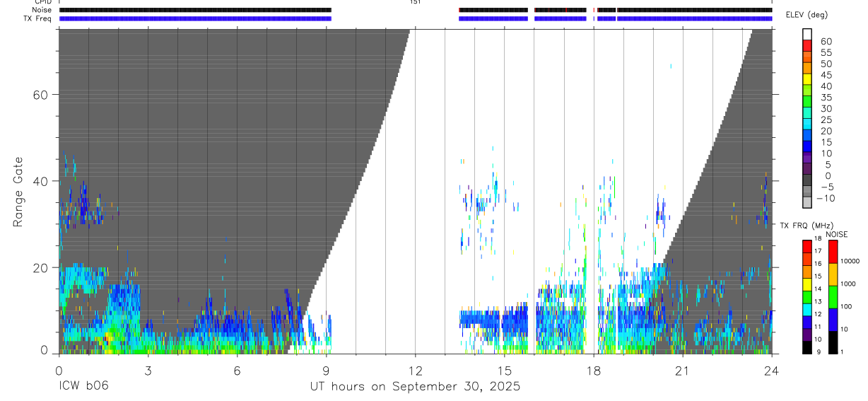Click the black bottom segment of NOISE bar
The width and height of the screenshot is (868, 401).
[x=833, y=342]
